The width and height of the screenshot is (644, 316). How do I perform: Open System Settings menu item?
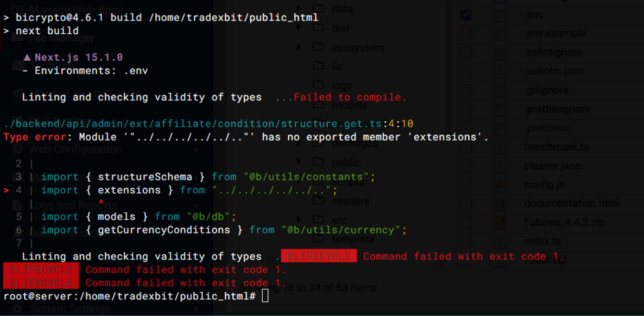[70, 308]
